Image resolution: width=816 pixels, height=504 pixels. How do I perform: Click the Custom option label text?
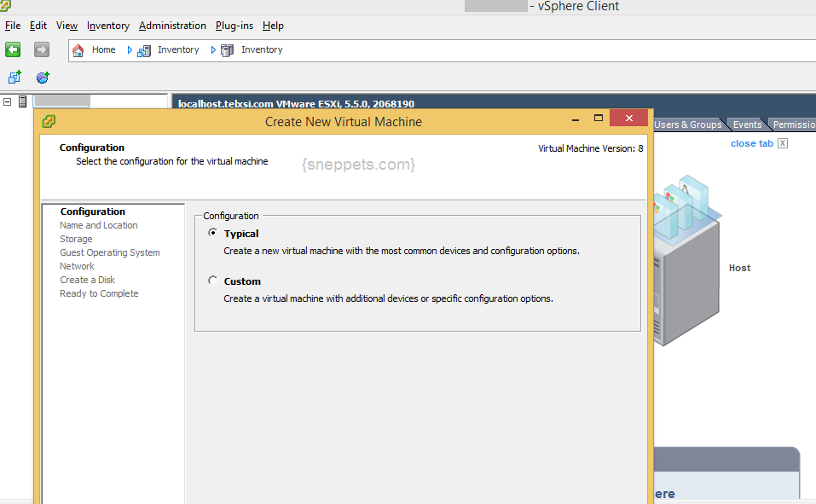[242, 281]
